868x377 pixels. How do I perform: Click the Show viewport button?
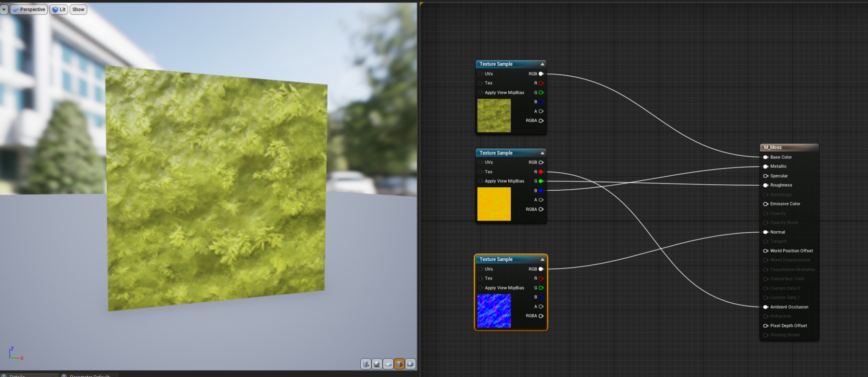pos(78,9)
